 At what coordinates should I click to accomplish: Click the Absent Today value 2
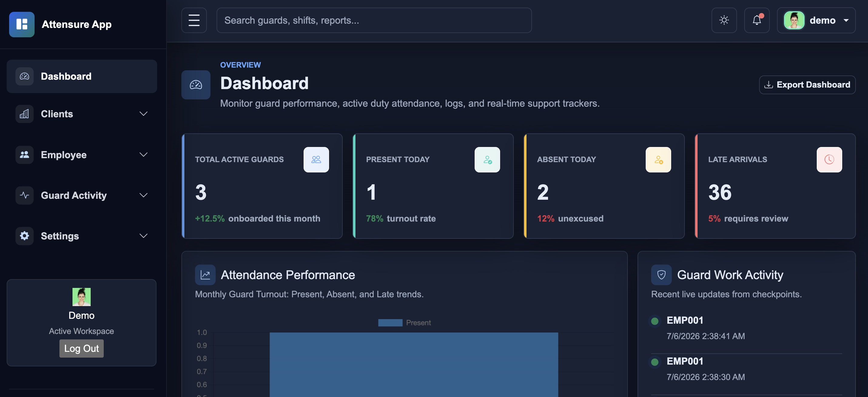tap(543, 192)
